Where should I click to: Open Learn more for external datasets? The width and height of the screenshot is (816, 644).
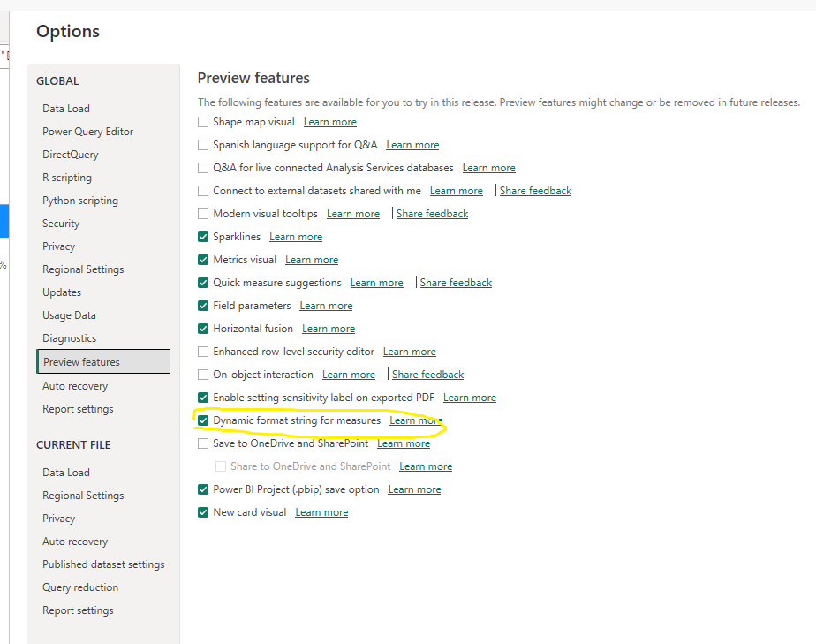[457, 191]
